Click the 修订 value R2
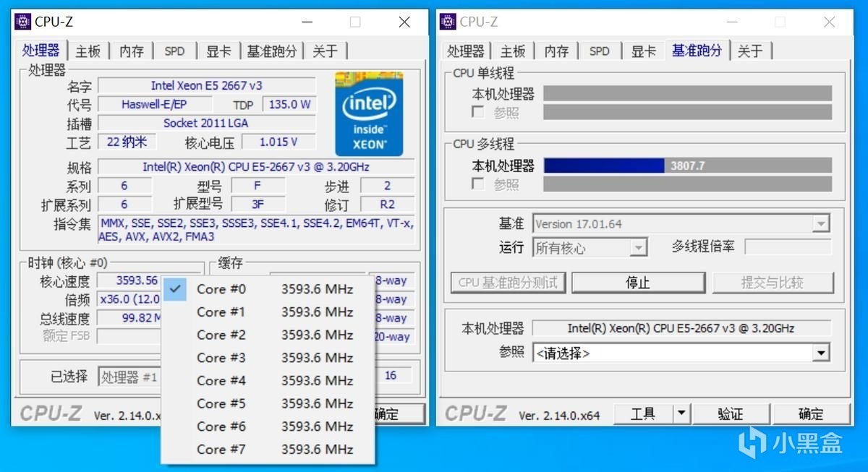The width and height of the screenshot is (868, 472). tap(387, 205)
